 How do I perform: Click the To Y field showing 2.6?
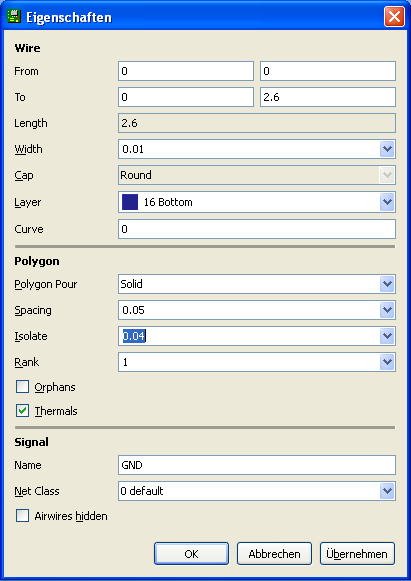328,97
